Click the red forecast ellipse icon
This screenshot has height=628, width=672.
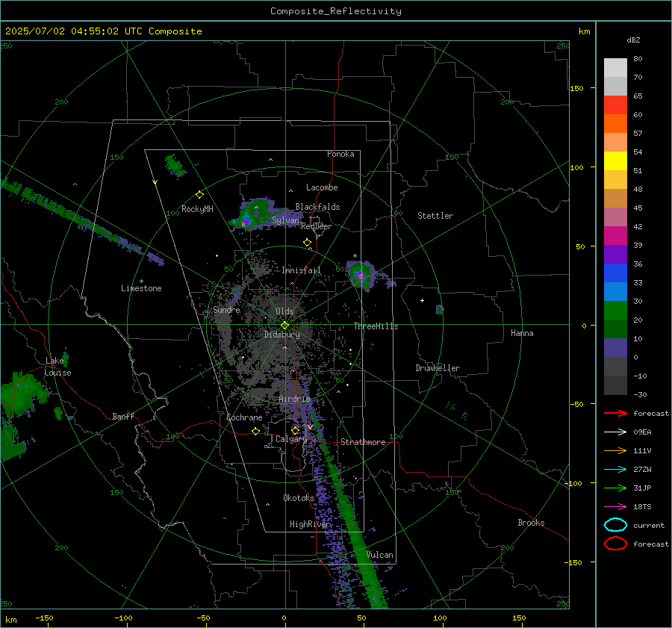pyautogui.click(x=615, y=544)
